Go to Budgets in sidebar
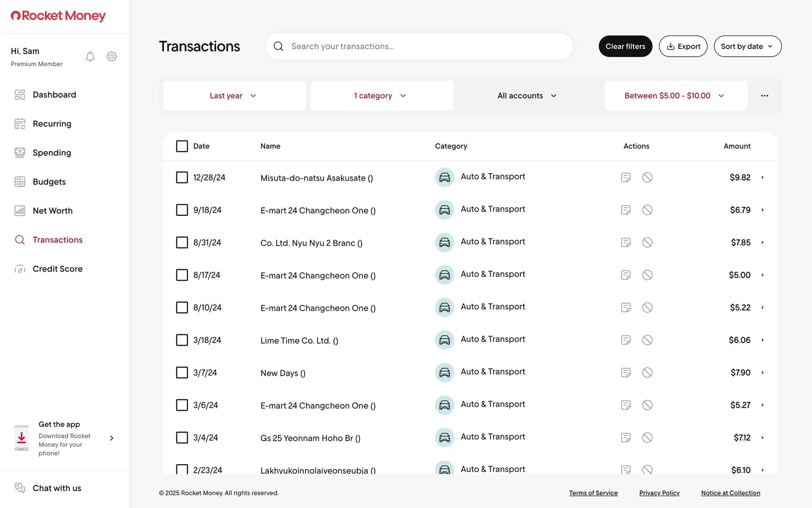This screenshot has width=812, height=508. [49, 182]
